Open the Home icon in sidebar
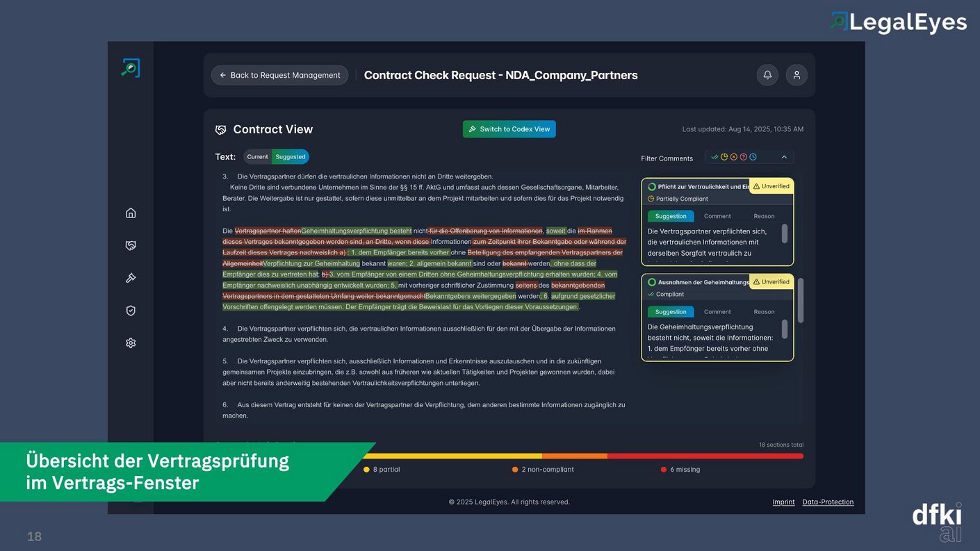 click(131, 213)
